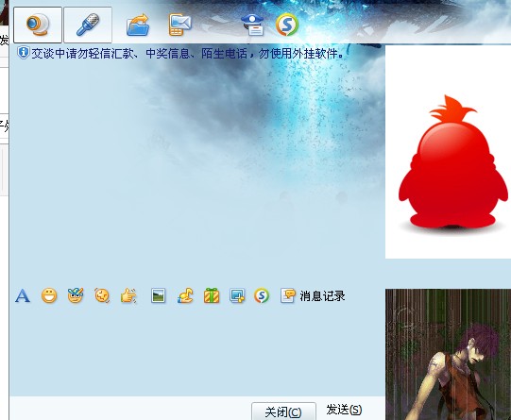Click the safety warning text about 汇款

tap(187, 53)
